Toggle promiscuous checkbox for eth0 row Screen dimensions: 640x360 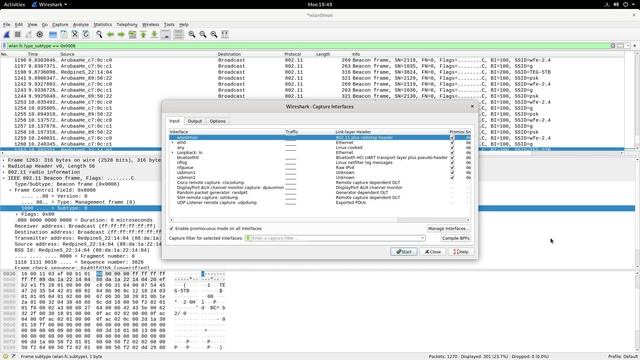[x=452, y=142]
